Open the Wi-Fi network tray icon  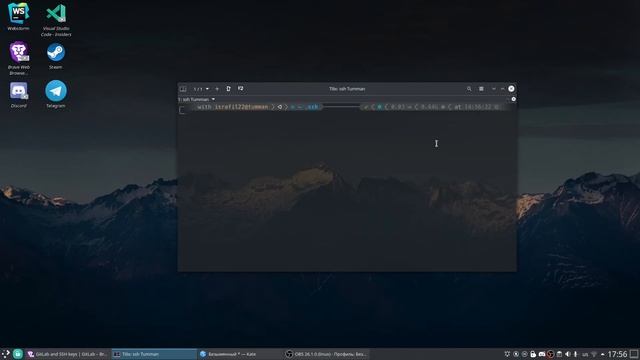(594, 354)
